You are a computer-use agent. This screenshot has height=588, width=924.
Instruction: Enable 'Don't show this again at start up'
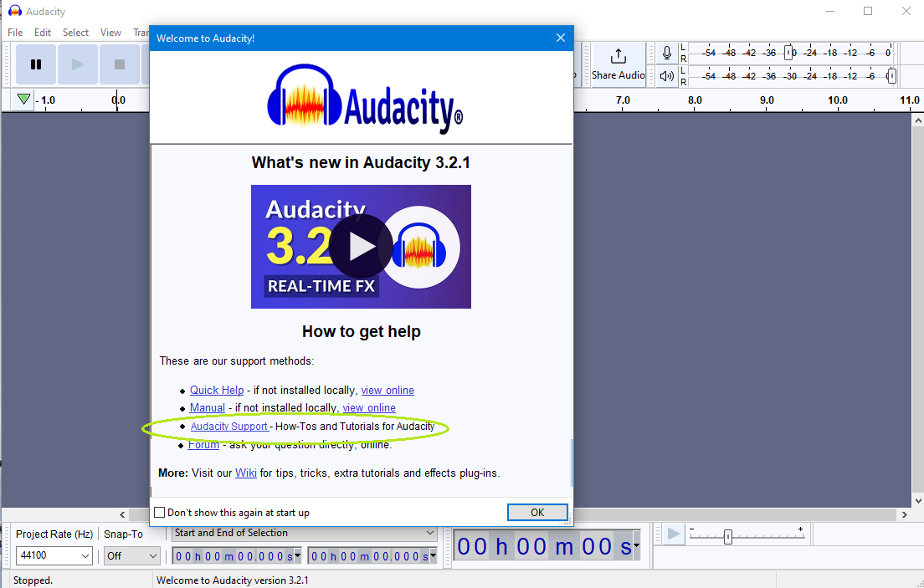[159, 512]
